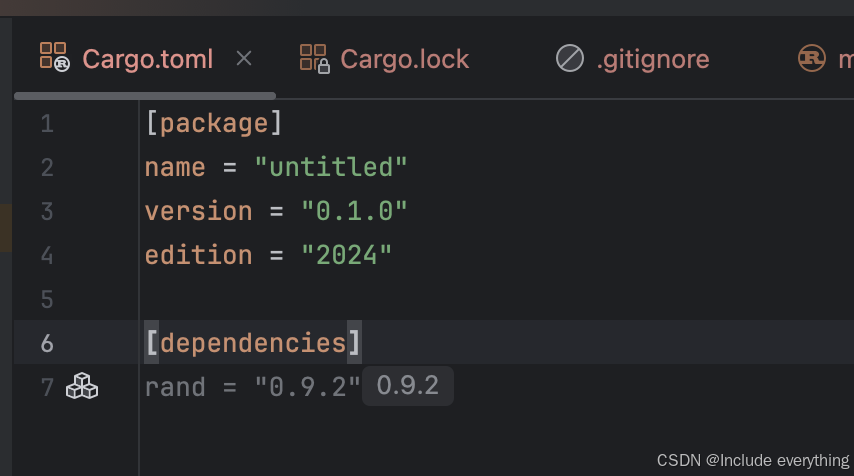
Task: Click the empty line 5
Action: [x=400, y=299]
